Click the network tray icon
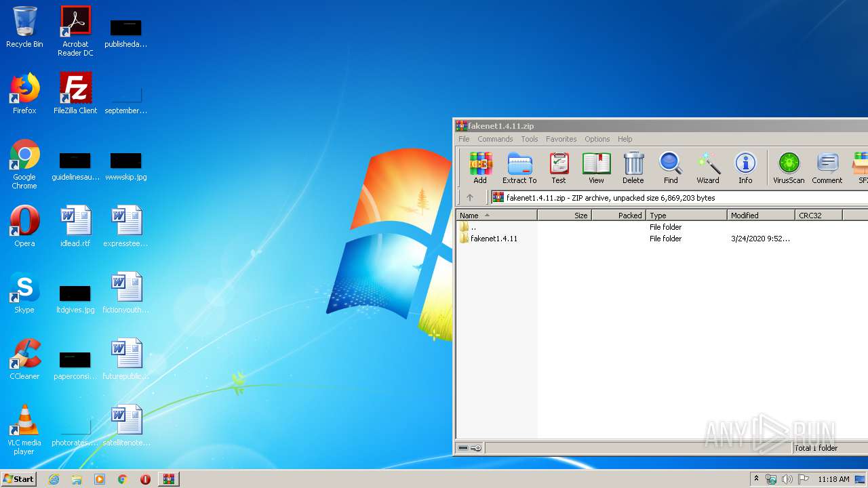This screenshot has width=868, height=488. click(x=771, y=479)
